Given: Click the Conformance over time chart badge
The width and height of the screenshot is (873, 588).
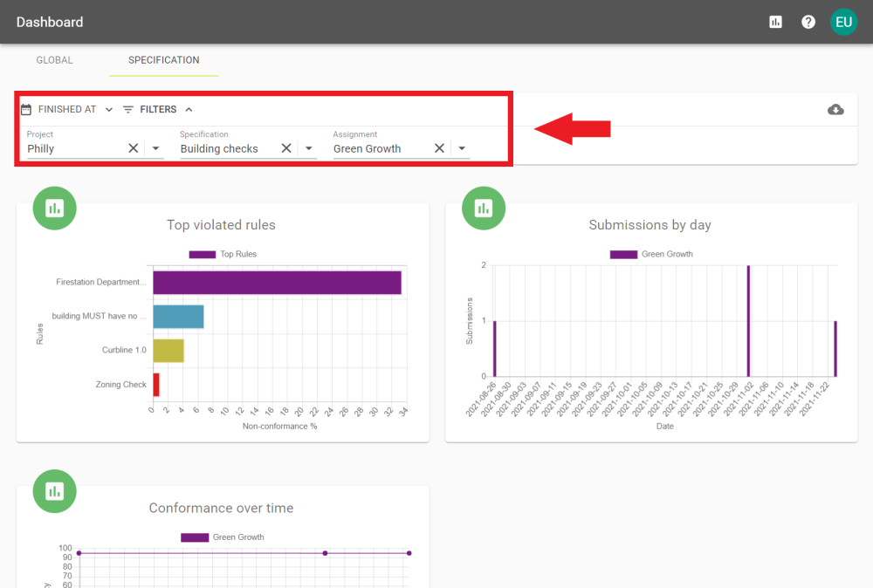Looking at the screenshot, I should click(x=55, y=491).
